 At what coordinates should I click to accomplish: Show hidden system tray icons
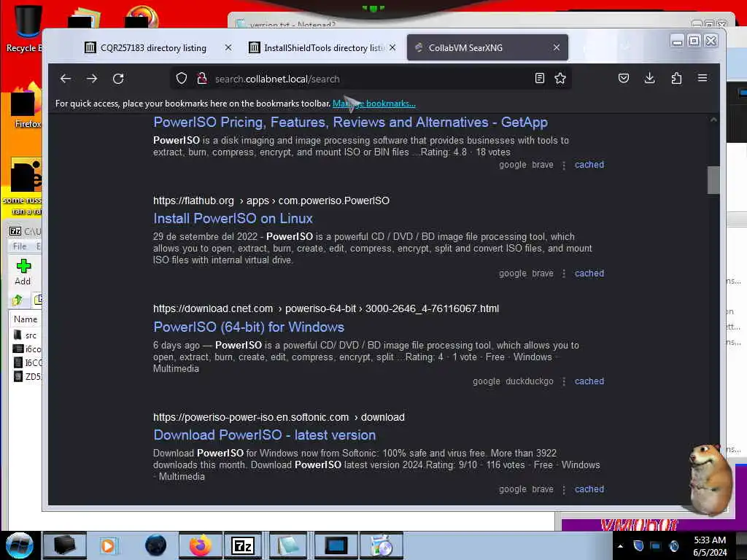coord(620,546)
